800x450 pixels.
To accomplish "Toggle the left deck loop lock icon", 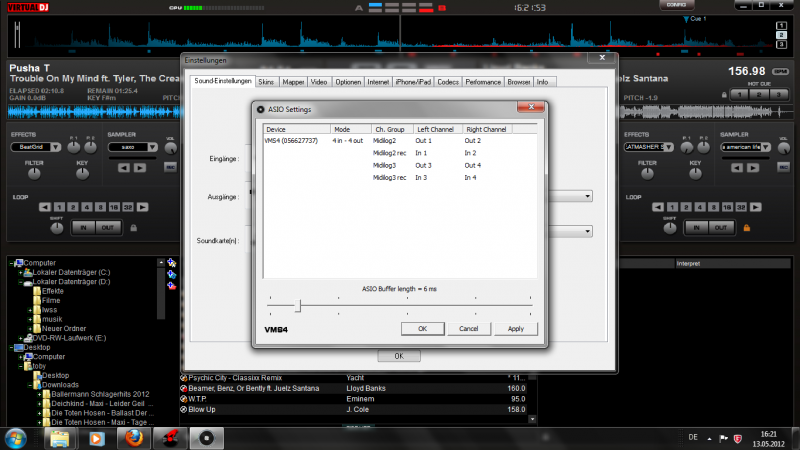I will (x=134, y=228).
